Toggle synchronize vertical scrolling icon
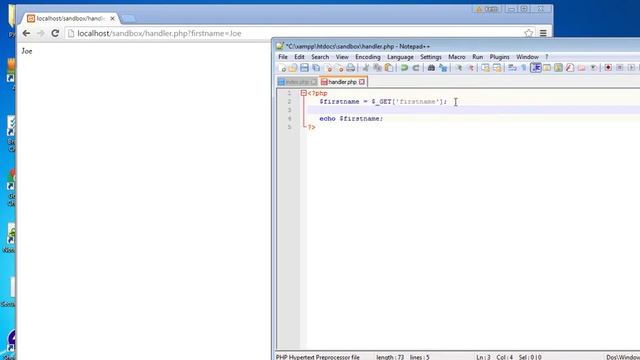The height and width of the screenshot is (360, 640). (485, 68)
